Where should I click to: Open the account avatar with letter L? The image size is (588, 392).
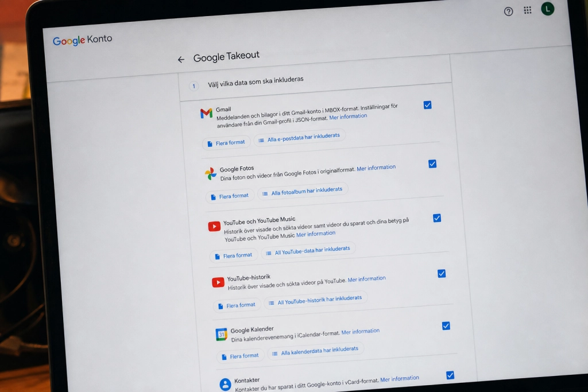(547, 9)
